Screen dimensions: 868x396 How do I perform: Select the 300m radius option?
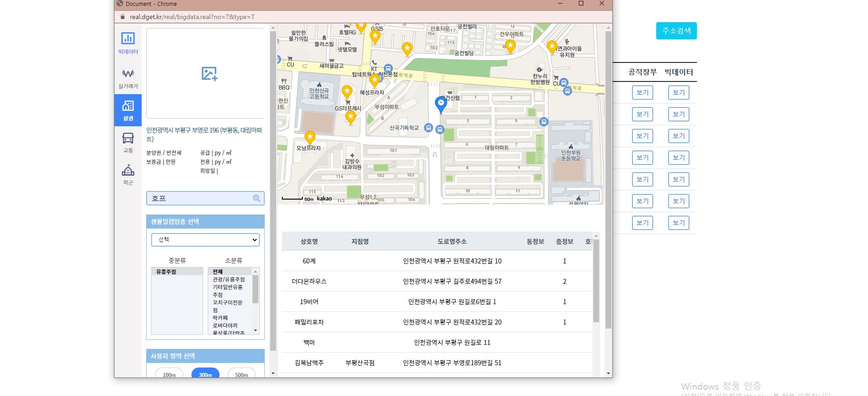pyautogui.click(x=205, y=374)
